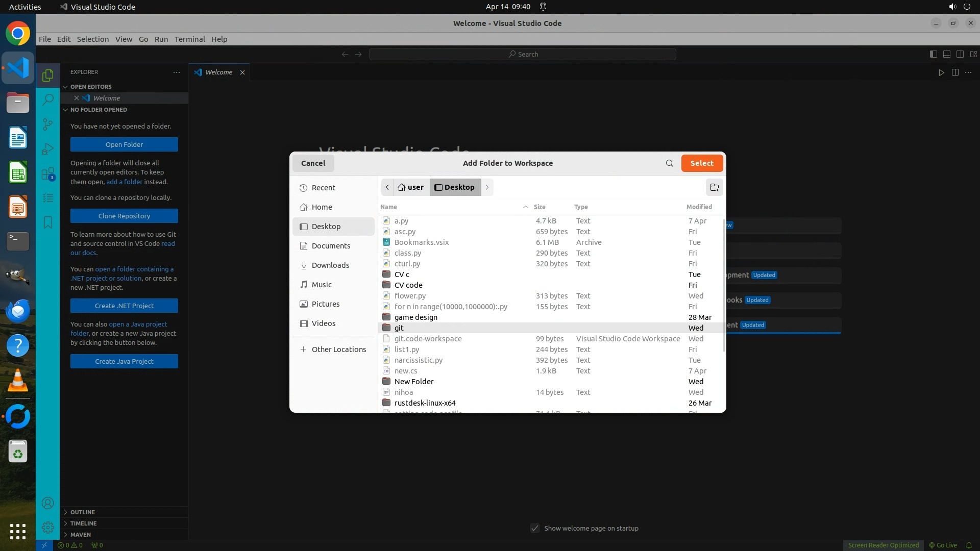Click the search icon in file dialog

point(669,163)
